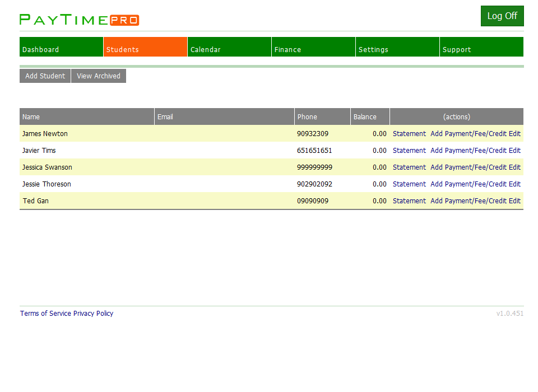Screen dimensions: 538x392
Task: Edit Jessica Swanson's record
Action: tap(514, 167)
